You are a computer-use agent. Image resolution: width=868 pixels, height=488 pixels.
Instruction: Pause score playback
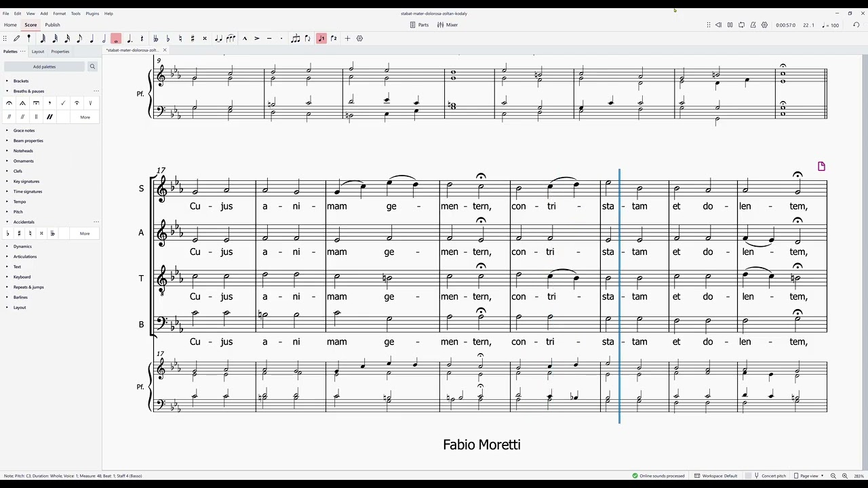point(730,25)
